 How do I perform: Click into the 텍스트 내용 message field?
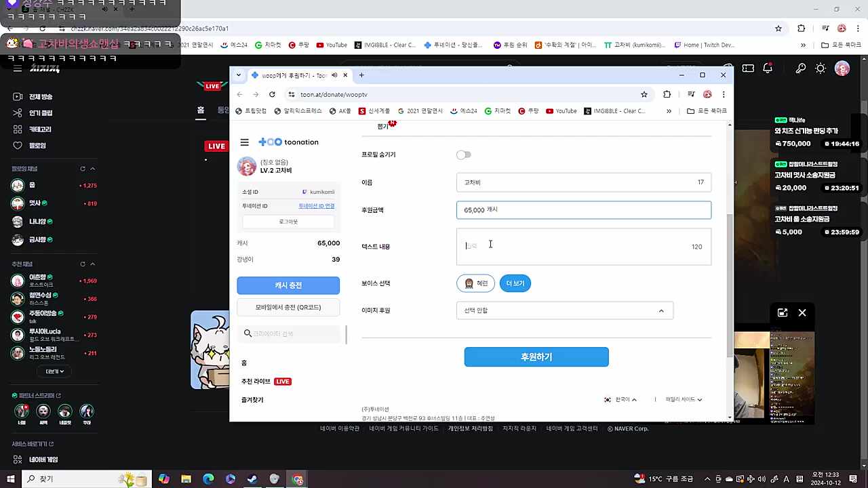click(x=584, y=247)
